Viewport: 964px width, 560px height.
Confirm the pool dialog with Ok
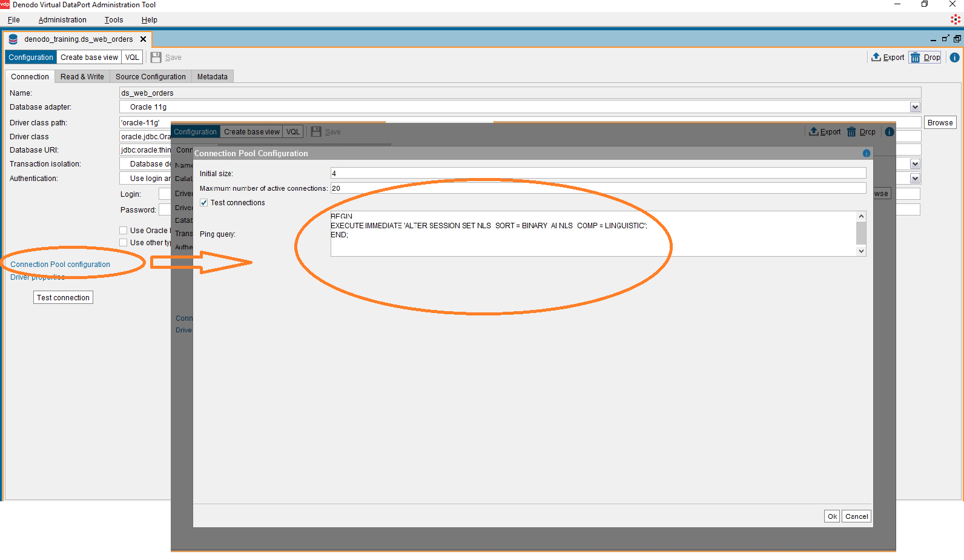(x=832, y=516)
